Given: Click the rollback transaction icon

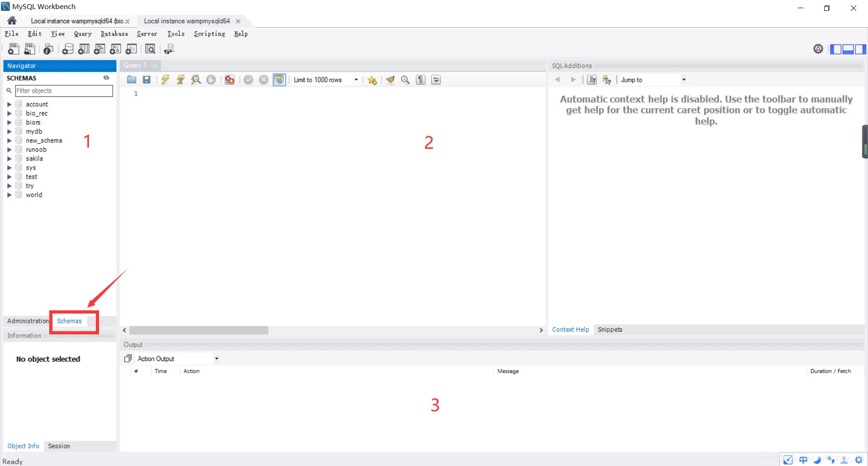Looking at the screenshot, I should 264,80.
